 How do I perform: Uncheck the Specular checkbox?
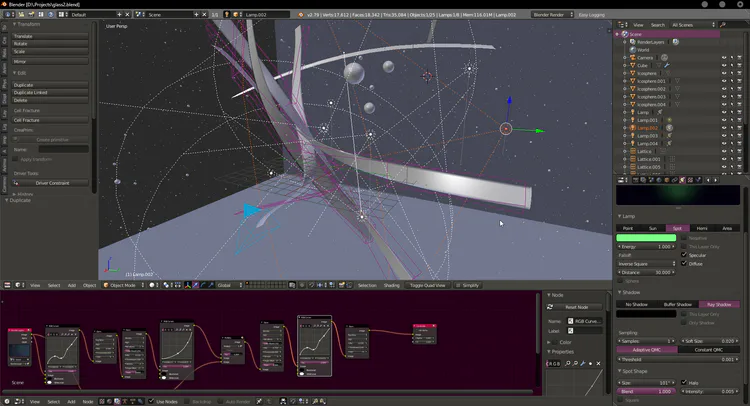click(x=684, y=255)
